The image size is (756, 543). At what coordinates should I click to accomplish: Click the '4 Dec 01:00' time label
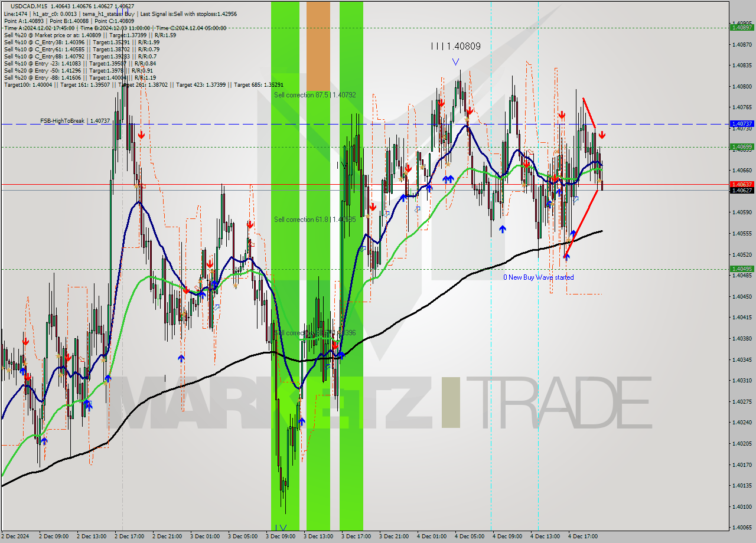(431, 537)
